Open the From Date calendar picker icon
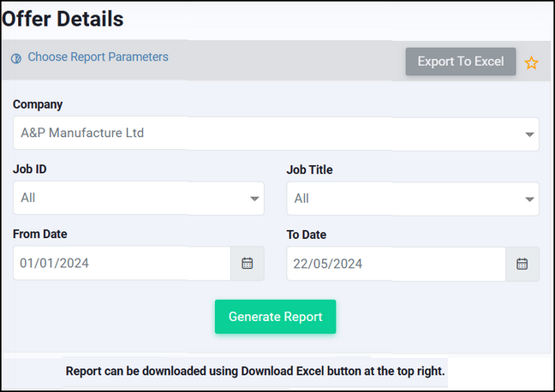This screenshot has height=392, width=555. [247, 264]
